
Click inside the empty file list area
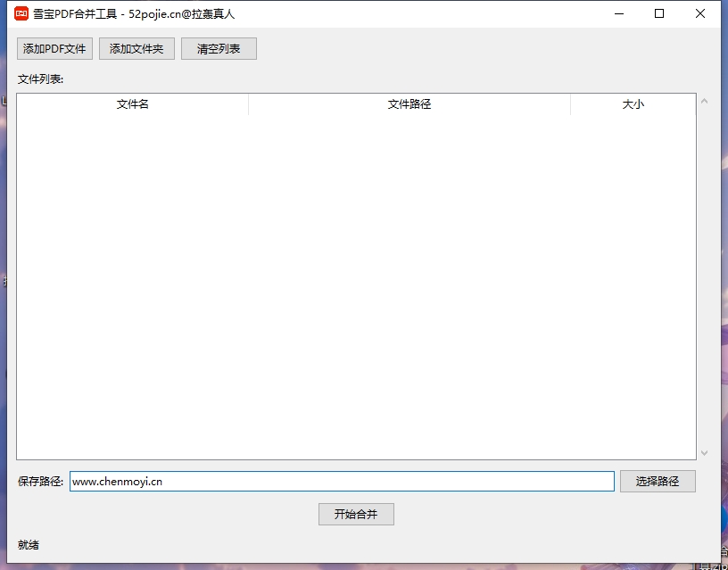(355, 285)
